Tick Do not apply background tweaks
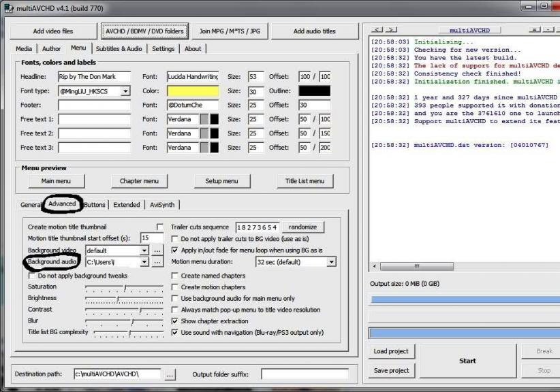The width and height of the screenshot is (560, 392). pos(32,276)
